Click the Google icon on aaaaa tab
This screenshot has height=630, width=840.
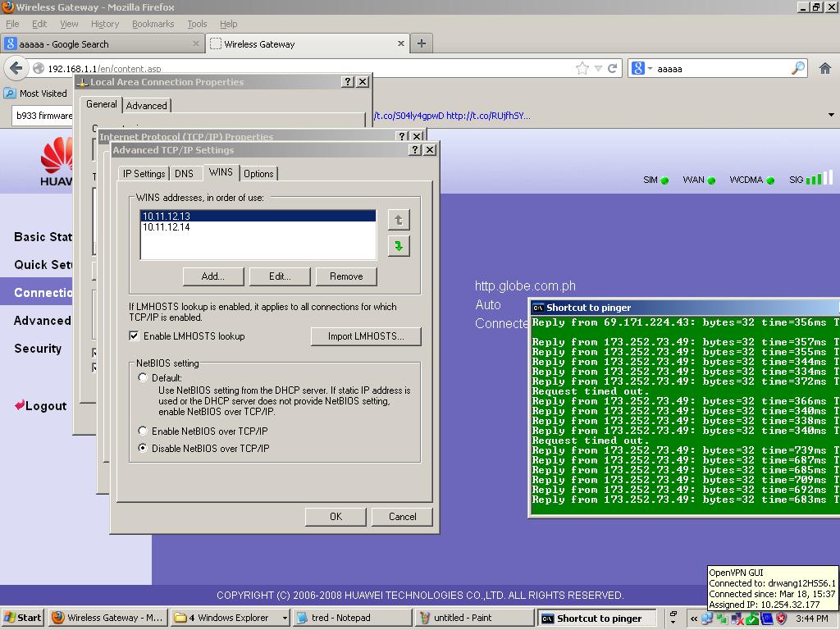click(x=10, y=43)
